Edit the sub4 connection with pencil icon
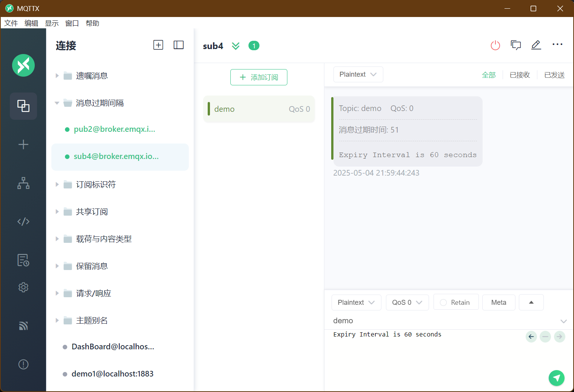The width and height of the screenshot is (574, 392). [x=536, y=45]
